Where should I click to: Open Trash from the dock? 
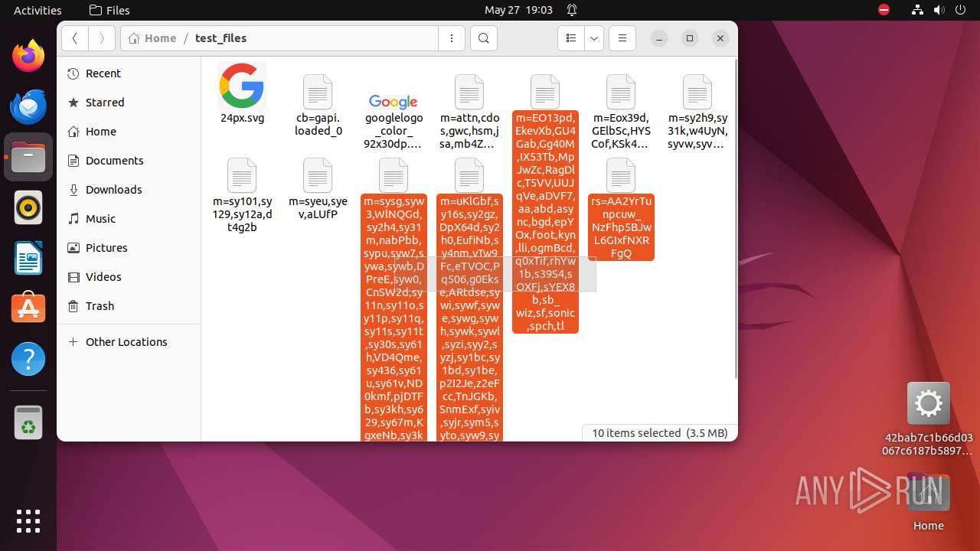(28, 422)
